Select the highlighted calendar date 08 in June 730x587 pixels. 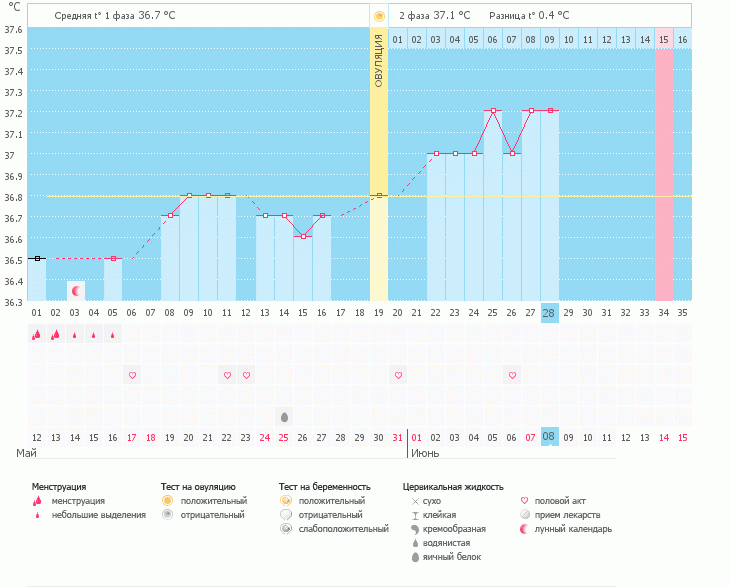click(549, 437)
